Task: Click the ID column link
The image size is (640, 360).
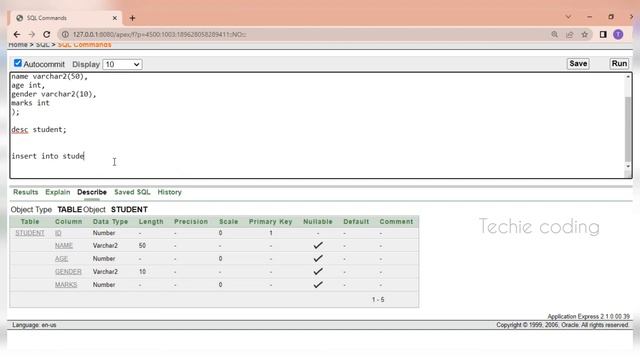Action: coord(58,233)
